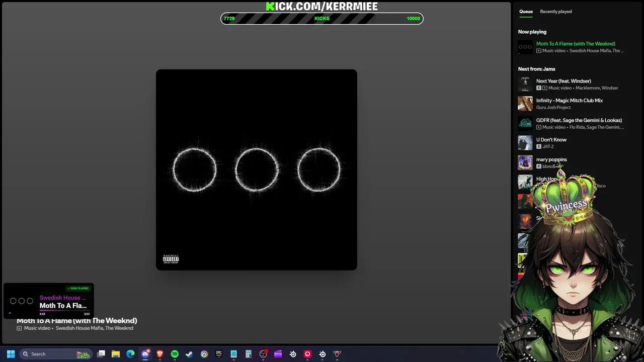Click Next Year album thumbnail

pyautogui.click(x=525, y=84)
